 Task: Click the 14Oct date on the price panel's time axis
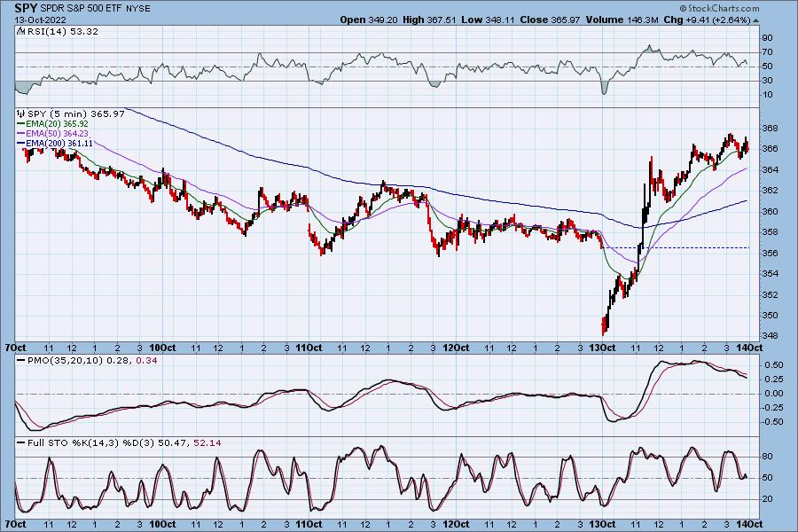coord(749,348)
